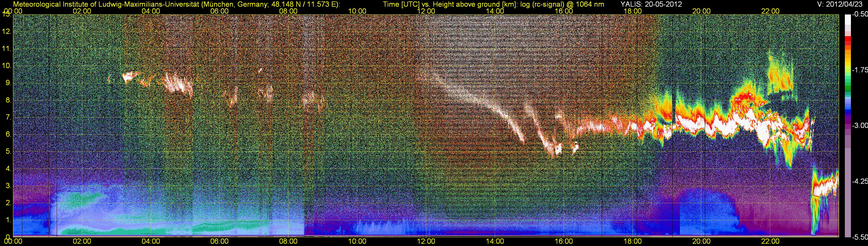Click the 1 km height axis label

[8, 220]
